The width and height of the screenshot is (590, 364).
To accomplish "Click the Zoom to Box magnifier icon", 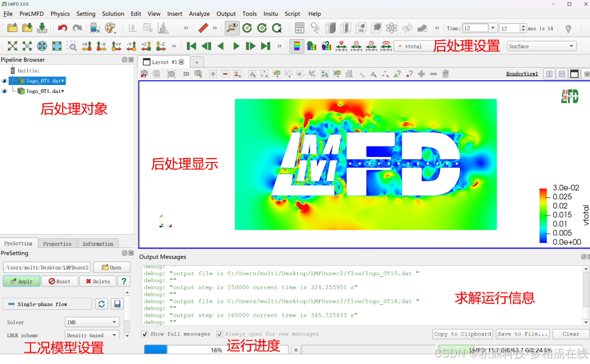I will [72, 46].
